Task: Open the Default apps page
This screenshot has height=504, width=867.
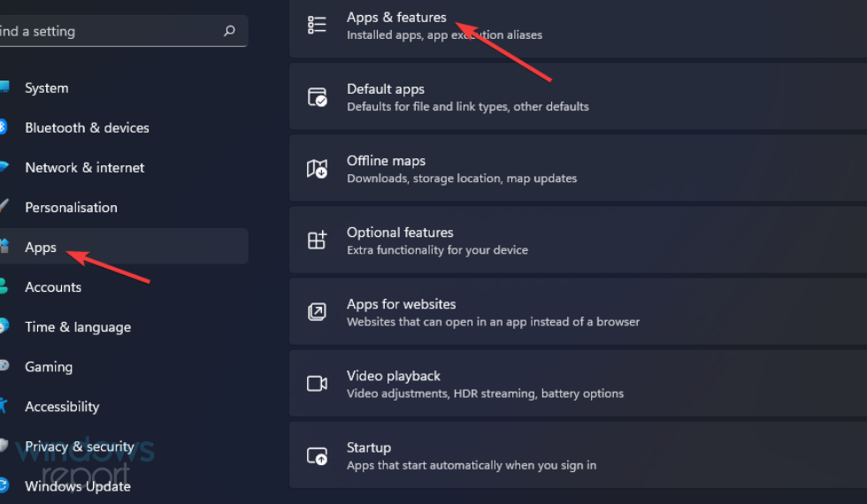Action: point(386,89)
